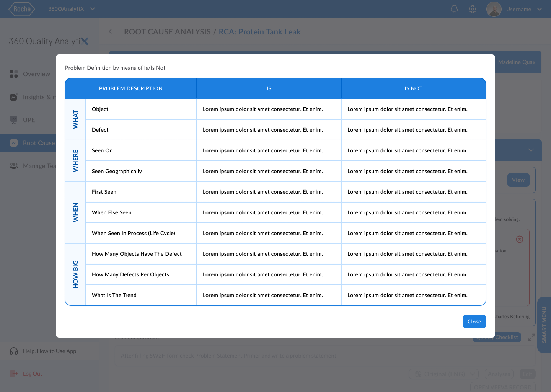
Task: Click the Roche logo
Action: click(22, 9)
